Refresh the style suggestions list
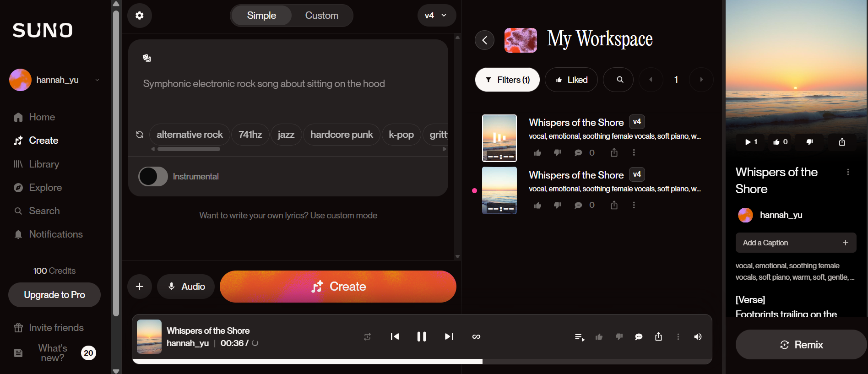868x374 pixels. (140, 135)
